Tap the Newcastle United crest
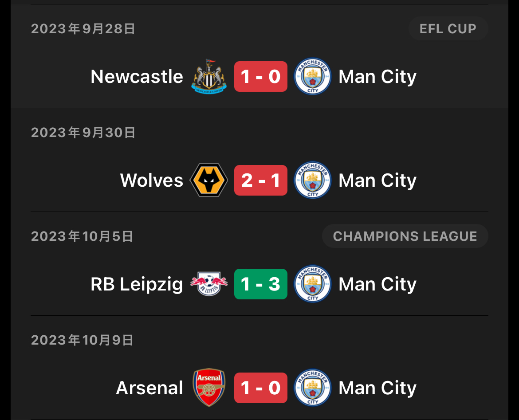The width and height of the screenshot is (519, 420). pos(209,76)
